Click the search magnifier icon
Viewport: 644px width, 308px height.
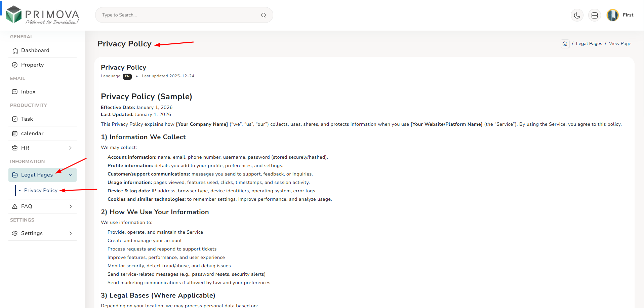coord(264,15)
